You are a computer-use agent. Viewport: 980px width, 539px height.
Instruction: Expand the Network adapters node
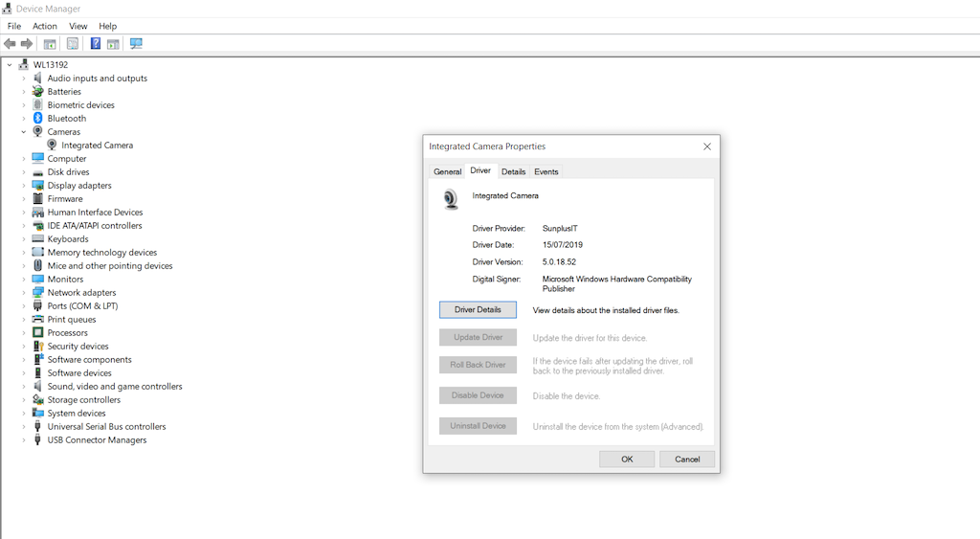pos(24,293)
